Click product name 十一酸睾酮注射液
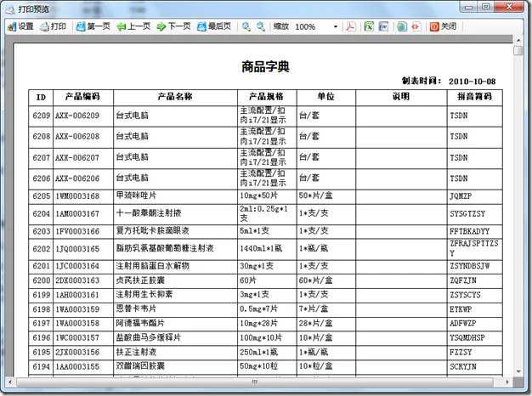 pos(149,213)
